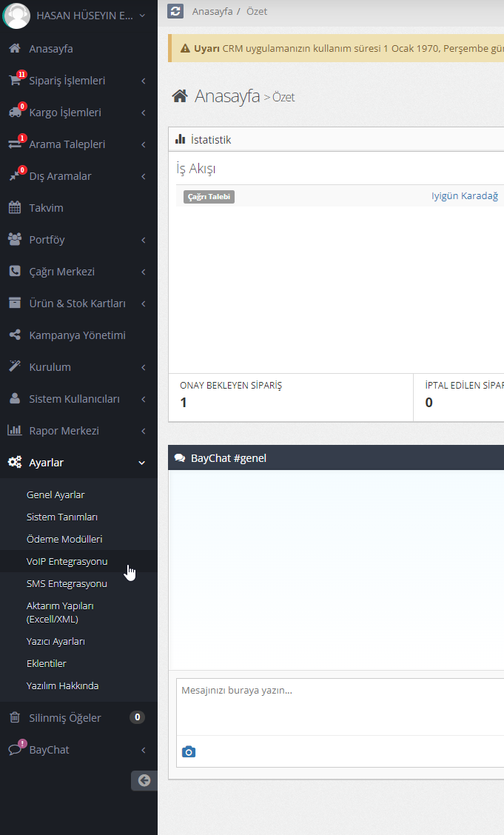This screenshot has height=835, width=504.
Task: Open VoIP Entegrasyonu settings
Action: [67, 561]
